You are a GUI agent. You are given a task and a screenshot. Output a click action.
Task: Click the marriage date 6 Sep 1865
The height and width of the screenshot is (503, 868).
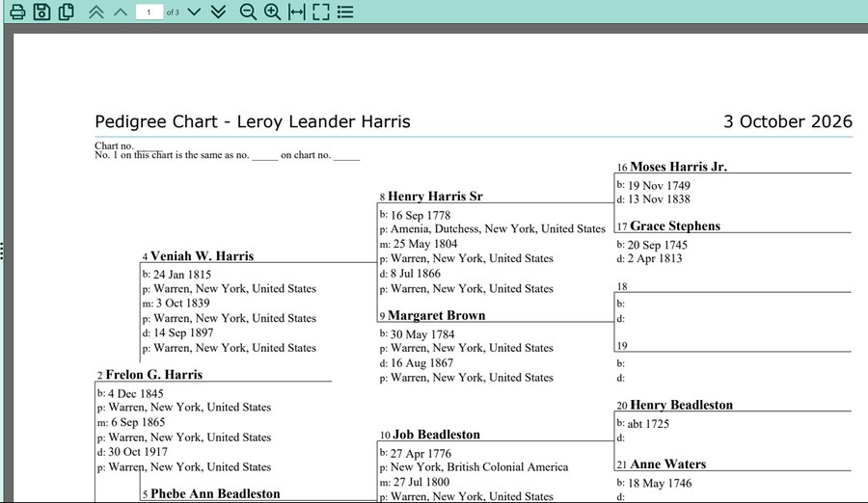tap(138, 422)
